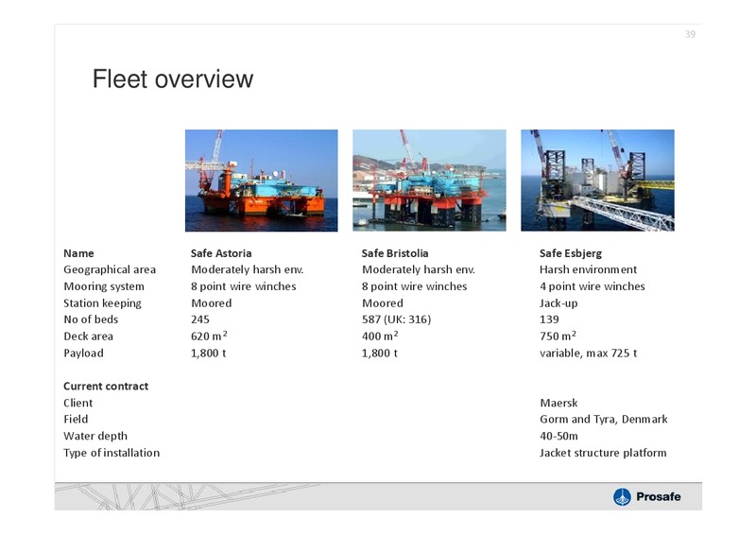Screen dimensions: 756x535
Task: Click 'Gorm and Tyra, Denmark' field value
Action: [604, 420]
